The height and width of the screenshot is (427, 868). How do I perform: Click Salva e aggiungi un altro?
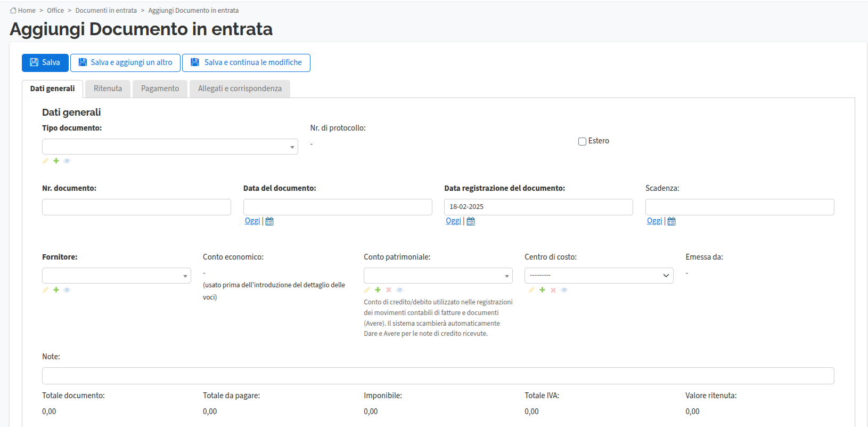click(125, 62)
